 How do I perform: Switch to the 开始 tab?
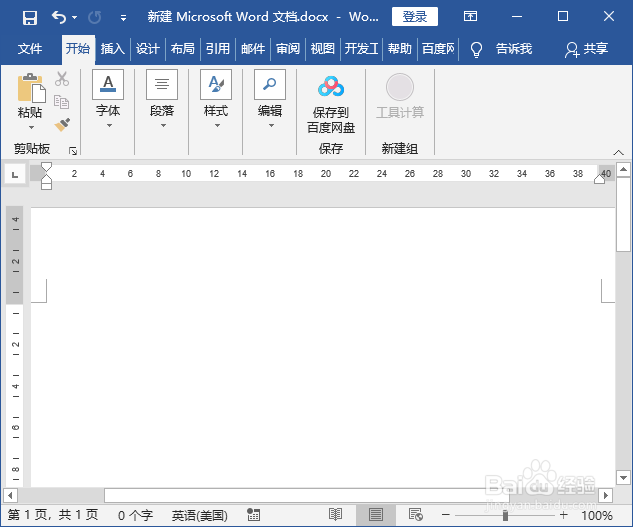[x=78, y=49]
